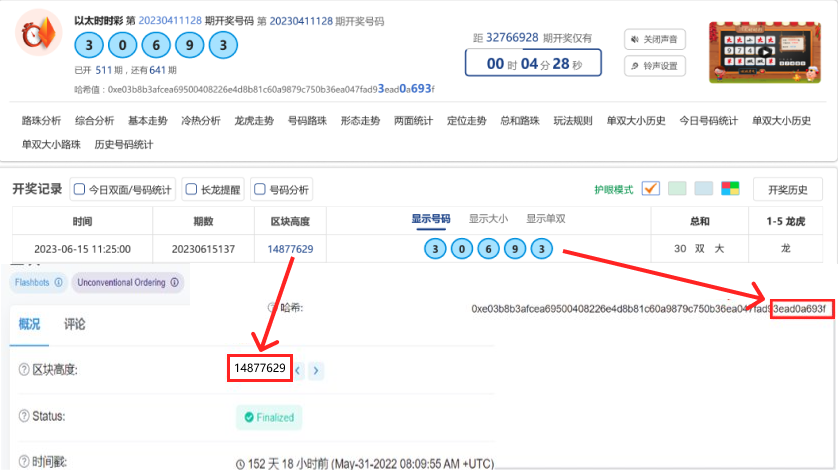Click help icon next to 区块高度 label
The height and width of the screenshot is (471, 838).
24,370
